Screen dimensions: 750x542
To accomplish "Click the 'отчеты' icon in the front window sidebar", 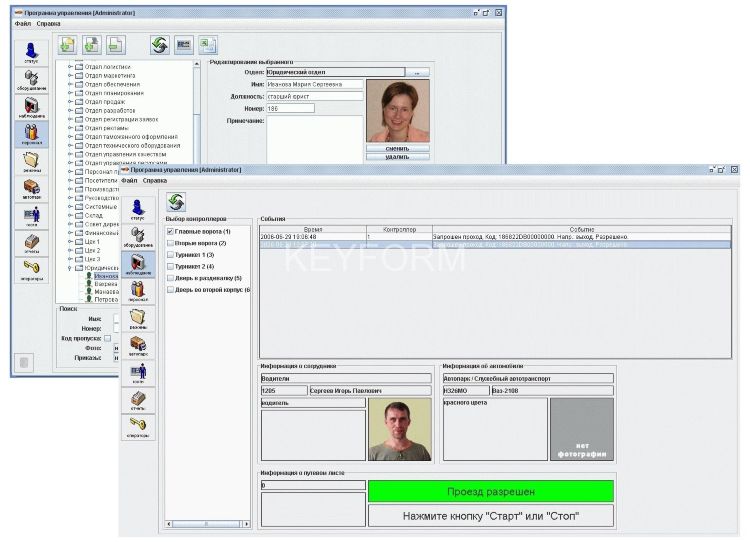I will pyautogui.click(x=138, y=400).
